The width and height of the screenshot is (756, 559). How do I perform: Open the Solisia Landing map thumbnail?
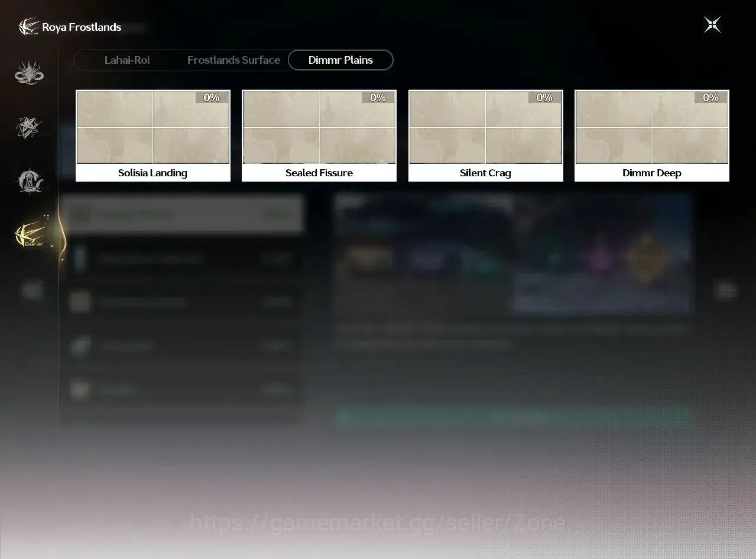pyautogui.click(x=153, y=127)
